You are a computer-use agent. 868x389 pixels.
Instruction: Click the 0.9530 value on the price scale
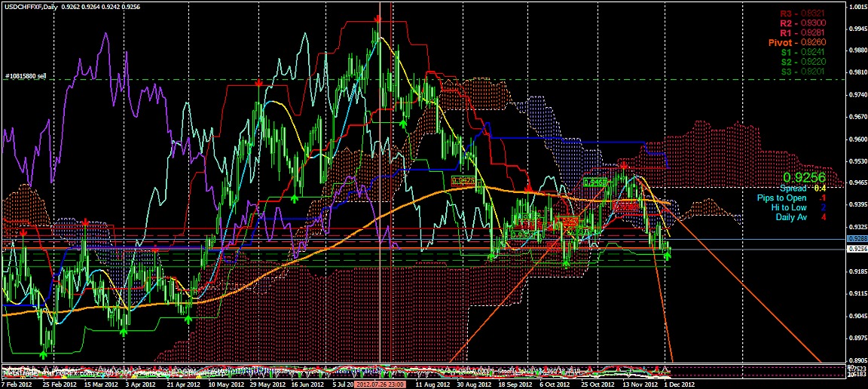pos(857,161)
